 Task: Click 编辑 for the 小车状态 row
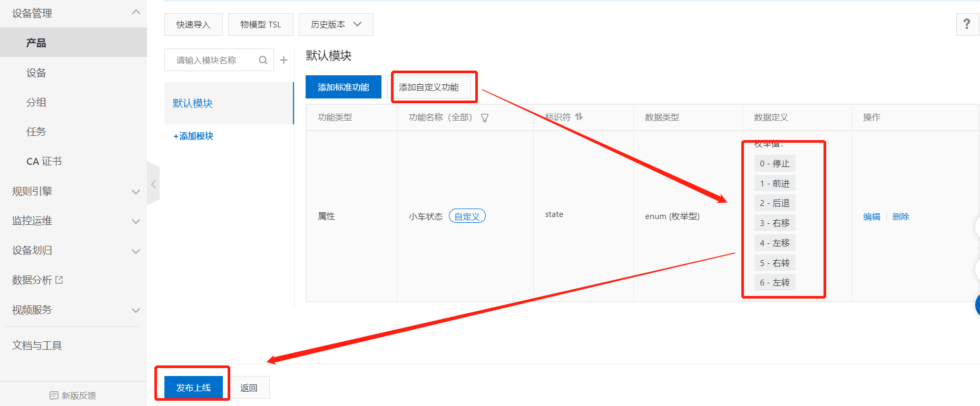(871, 216)
